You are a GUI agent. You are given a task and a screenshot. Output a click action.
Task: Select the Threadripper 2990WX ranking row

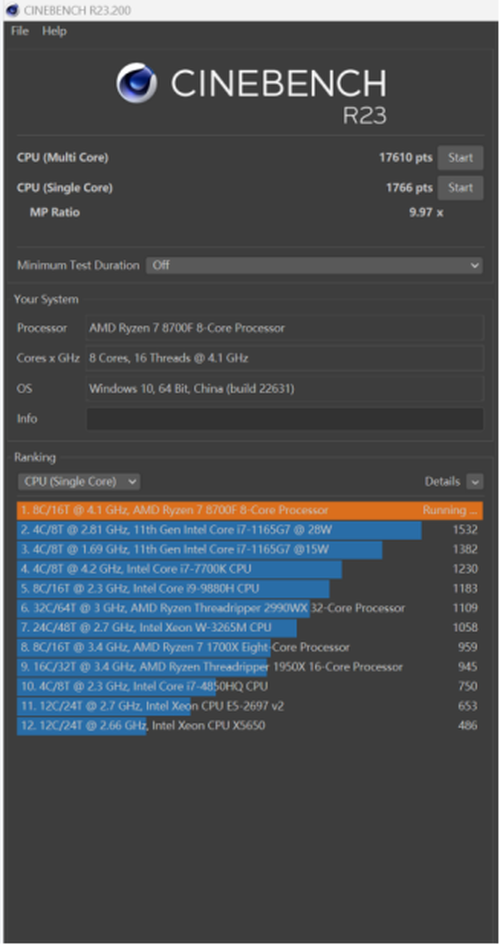click(249, 608)
